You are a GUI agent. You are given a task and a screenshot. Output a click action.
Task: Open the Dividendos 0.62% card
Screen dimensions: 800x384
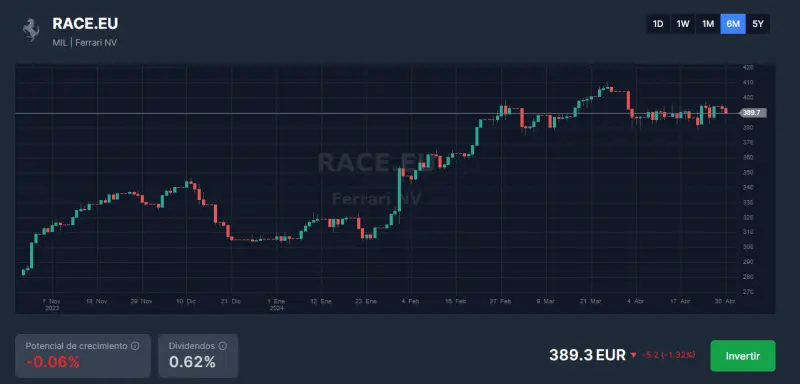tap(198, 356)
